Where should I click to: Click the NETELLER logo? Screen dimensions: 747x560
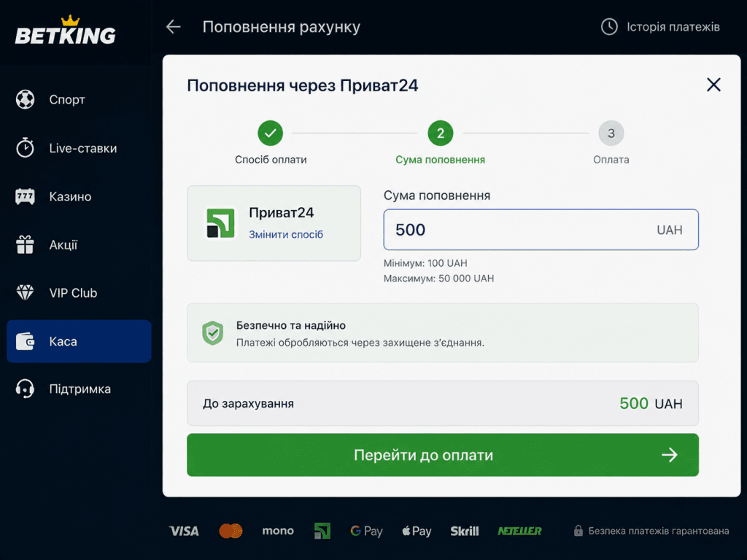click(519, 531)
